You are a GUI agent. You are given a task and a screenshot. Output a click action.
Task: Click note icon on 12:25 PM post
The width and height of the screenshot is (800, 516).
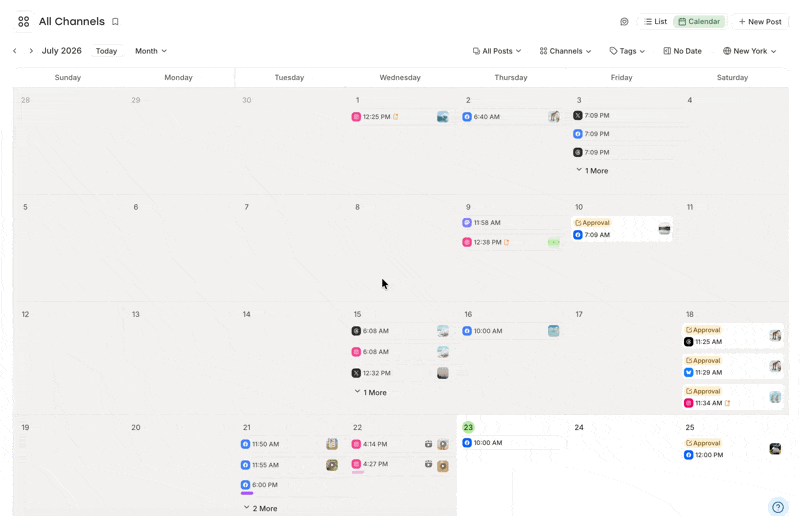coord(395,117)
